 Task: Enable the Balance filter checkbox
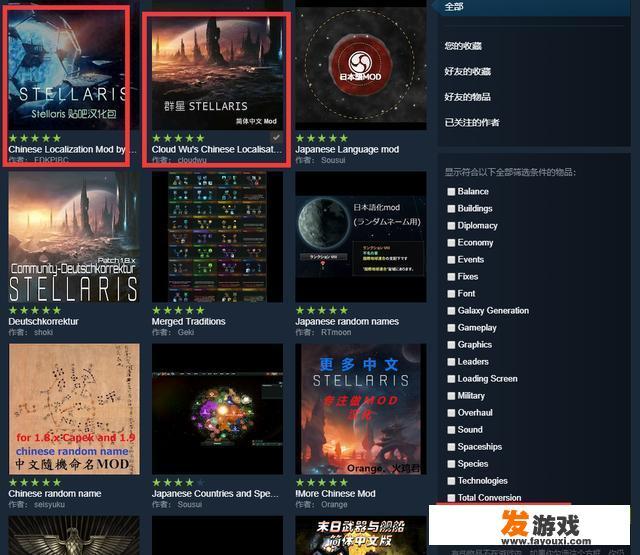451,191
